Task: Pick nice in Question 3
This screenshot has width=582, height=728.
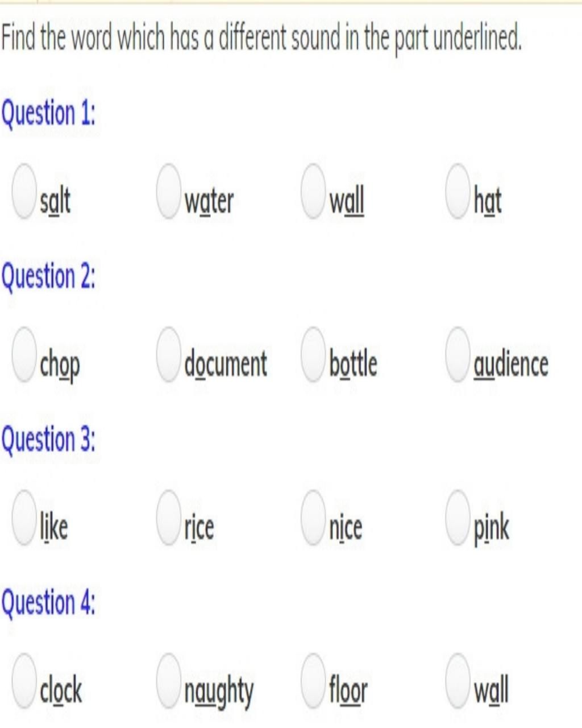Action: [x=314, y=518]
